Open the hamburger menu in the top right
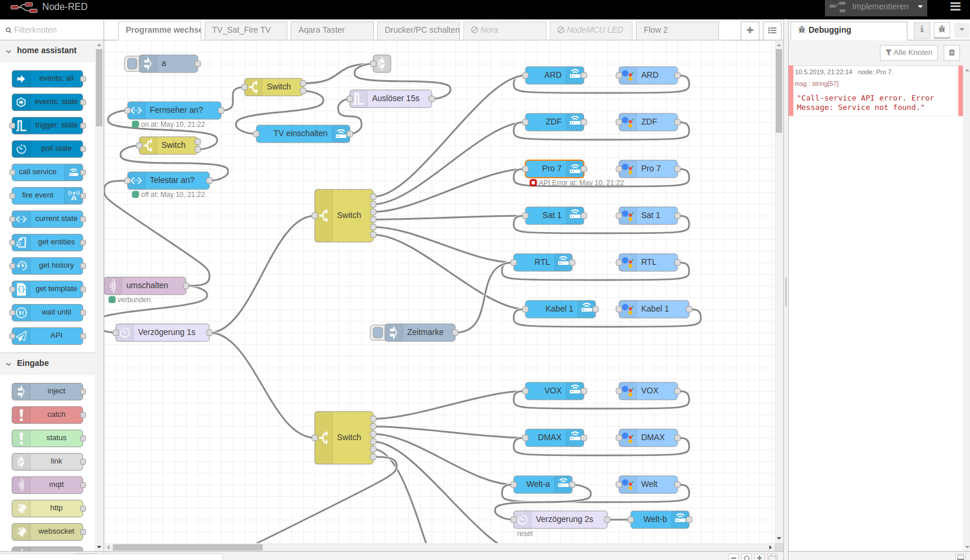The width and height of the screenshot is (970, 560). [x=955, y=7]
